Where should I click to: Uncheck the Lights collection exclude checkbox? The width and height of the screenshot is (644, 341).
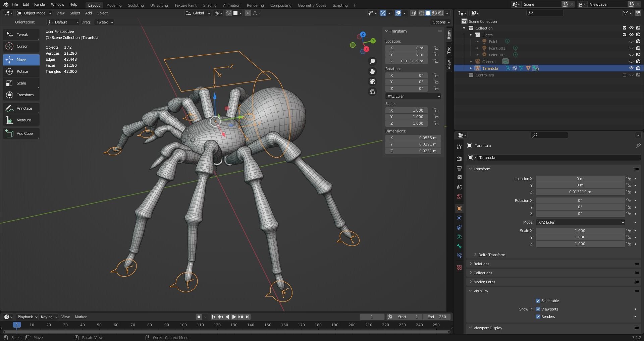tap(625, 35)
